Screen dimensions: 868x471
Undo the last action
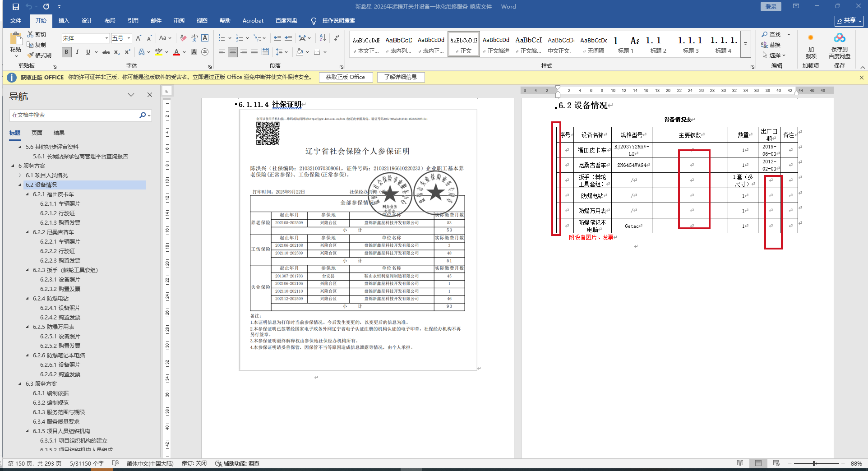coord(29,7)
